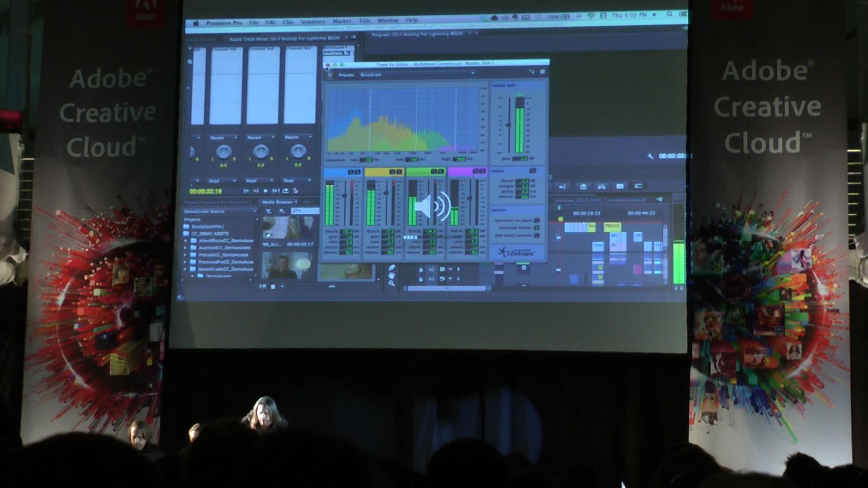868x488 pixels.
Task: Click the blonde woman clip thumbnail
Action: pyautogui.click(x=288, y=227)
